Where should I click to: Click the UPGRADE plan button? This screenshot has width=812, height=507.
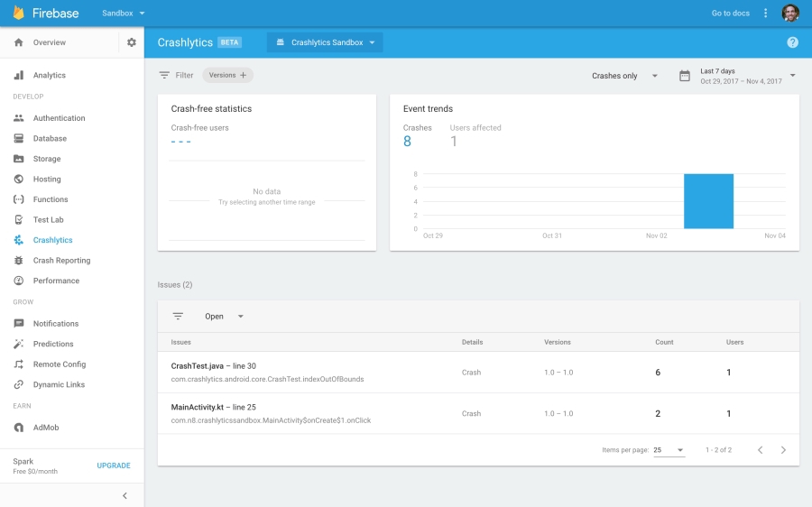(114, 466)
